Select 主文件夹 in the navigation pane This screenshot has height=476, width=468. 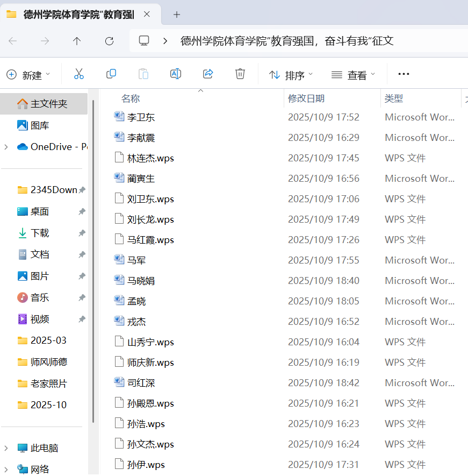tap(48, 104)
